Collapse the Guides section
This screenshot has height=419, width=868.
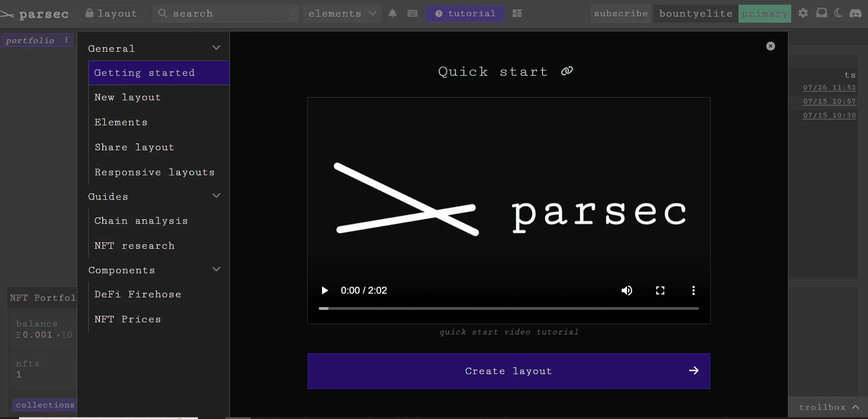(x=216, y=196)
